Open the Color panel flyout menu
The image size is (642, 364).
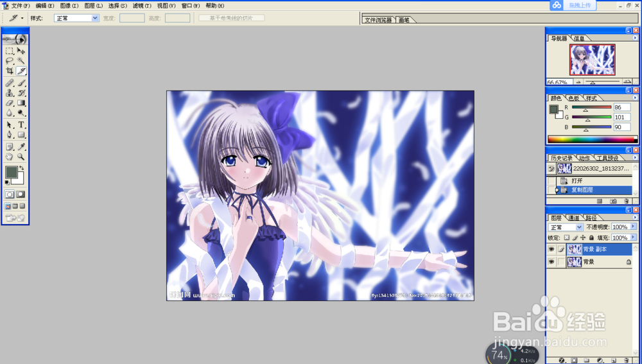[x=635, y=98]
